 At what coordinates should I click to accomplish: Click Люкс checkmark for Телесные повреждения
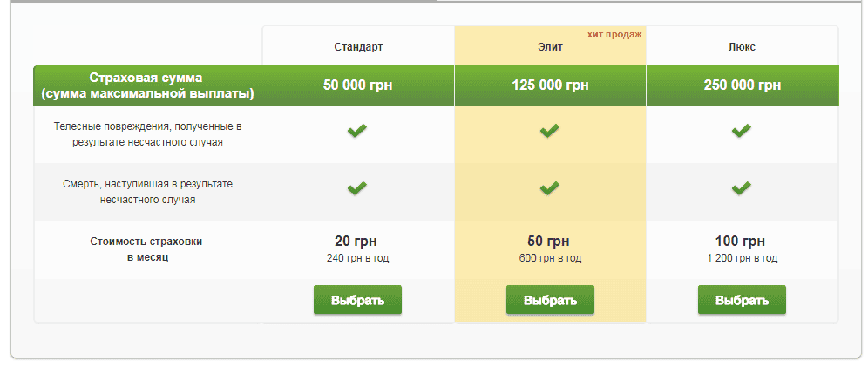click(742, 131)
